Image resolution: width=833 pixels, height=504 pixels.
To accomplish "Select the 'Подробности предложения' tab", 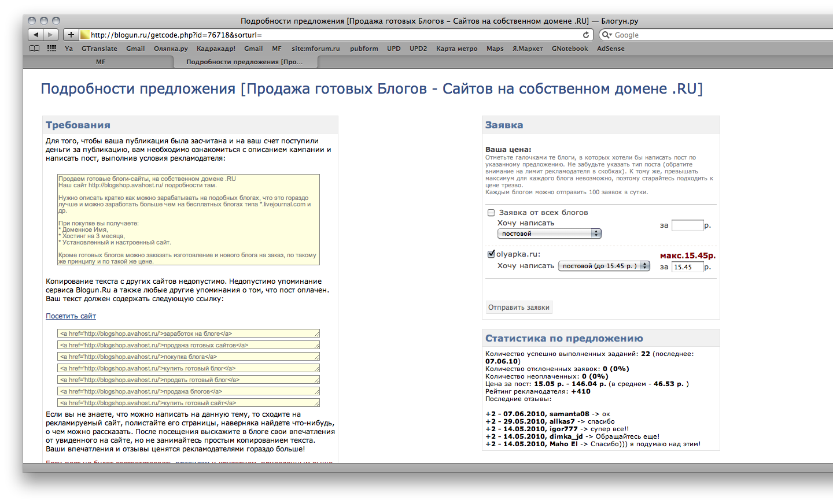I will 244,62.
